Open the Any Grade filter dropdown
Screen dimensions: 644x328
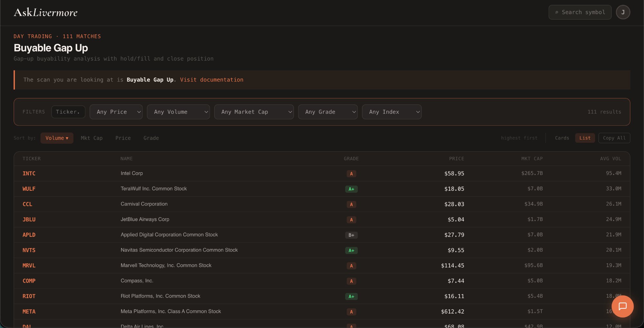328,112
